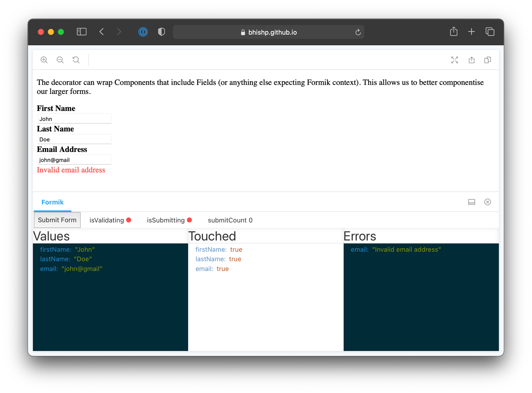Click the Email Address input field

(74, 160)
